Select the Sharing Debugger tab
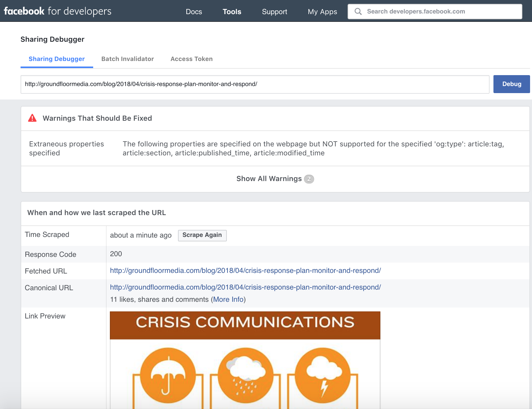 [57, 59]
